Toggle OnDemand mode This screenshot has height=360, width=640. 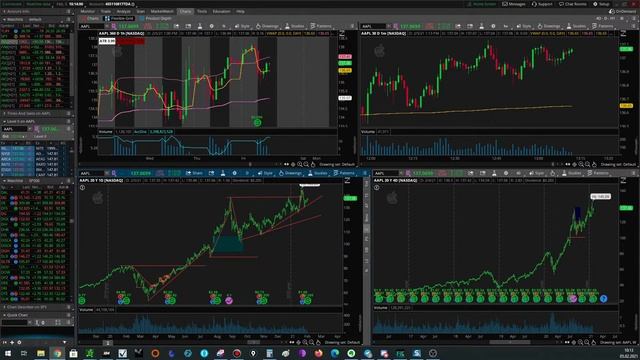pyautogui.click(x=623, y=11)
